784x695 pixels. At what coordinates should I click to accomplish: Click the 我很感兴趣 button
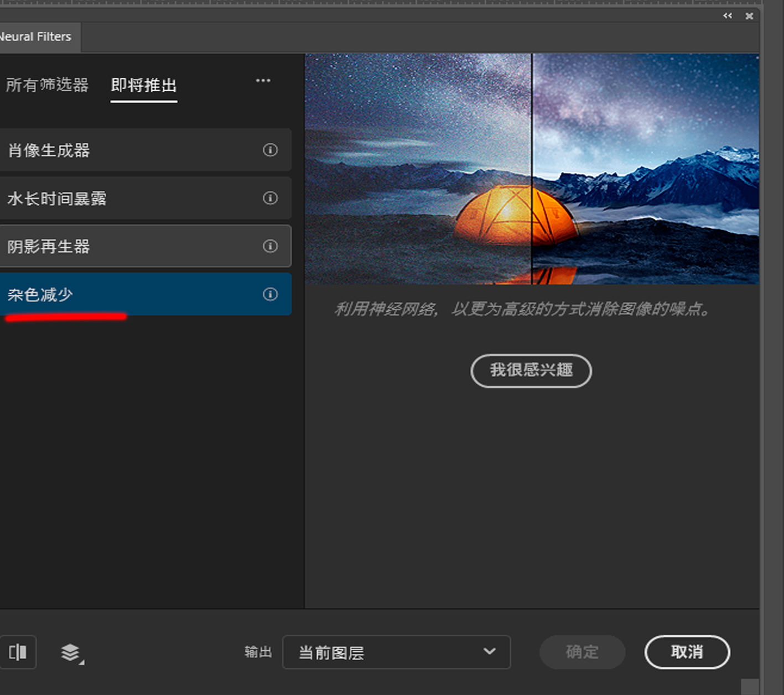[x=531, y=371]
